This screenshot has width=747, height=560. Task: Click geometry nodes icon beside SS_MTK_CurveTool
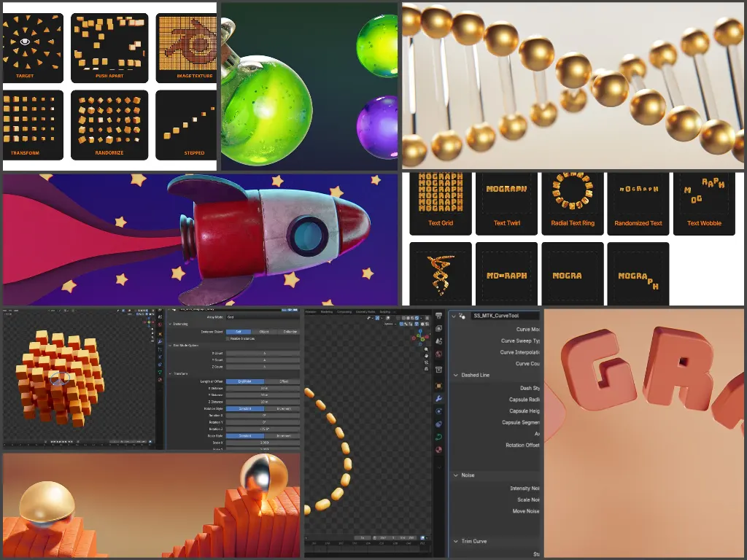pos(462,316)
